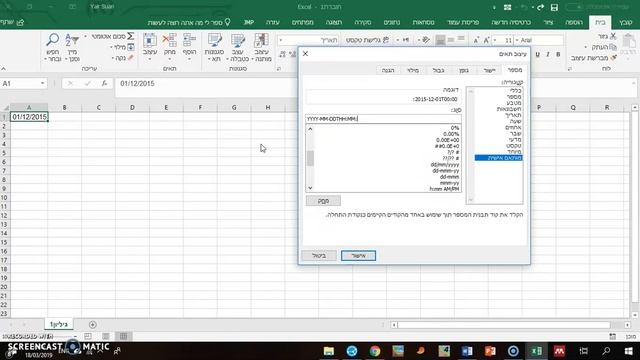Switch to the Font tab in dialog
640x360 pixels.
pos(464,70)
